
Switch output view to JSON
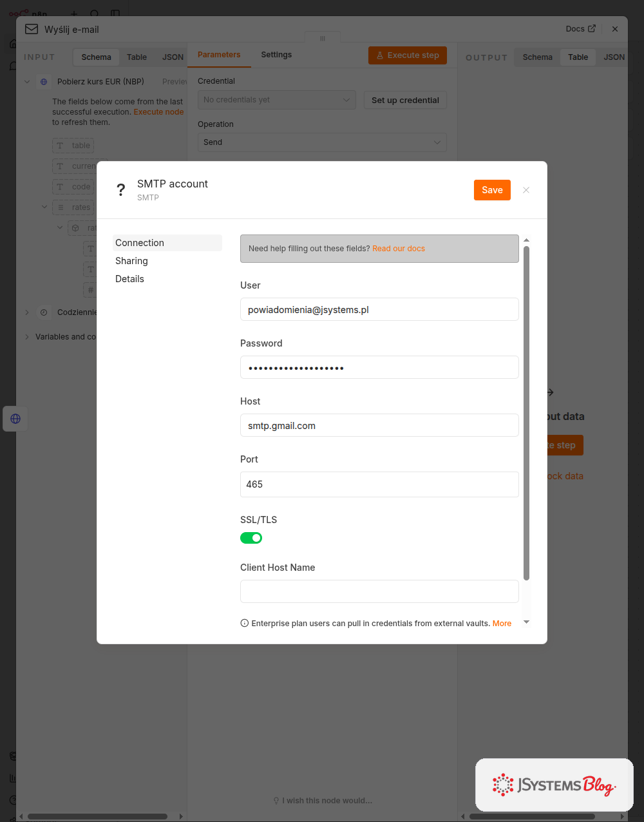(614, 57)
